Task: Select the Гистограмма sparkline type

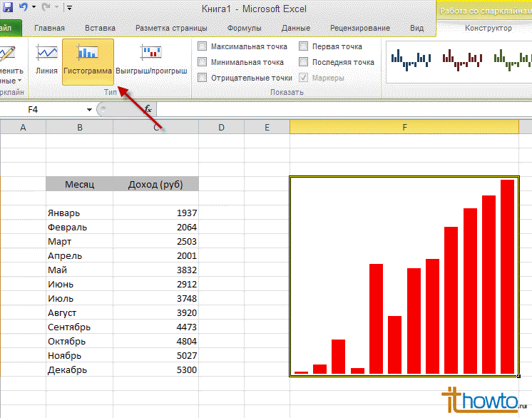Action: click(88, 62)
